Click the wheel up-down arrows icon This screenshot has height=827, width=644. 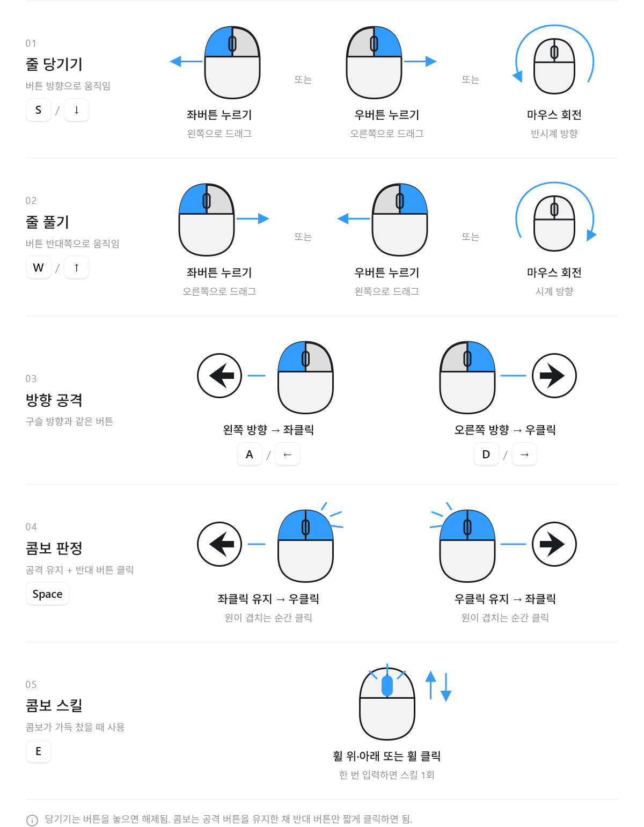click(438, 686)
